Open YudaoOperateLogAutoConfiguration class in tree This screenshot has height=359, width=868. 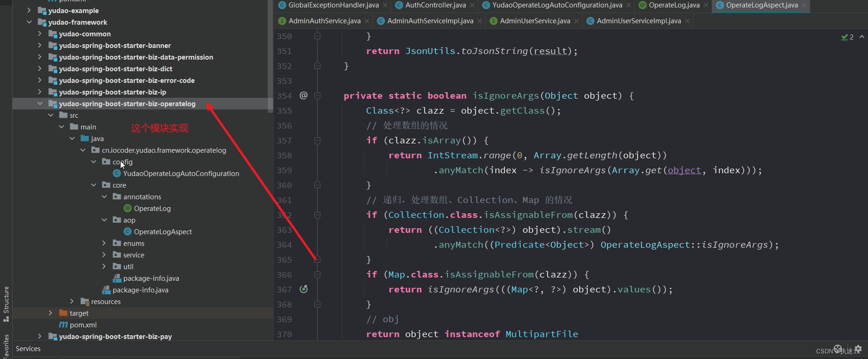[181, 174]
